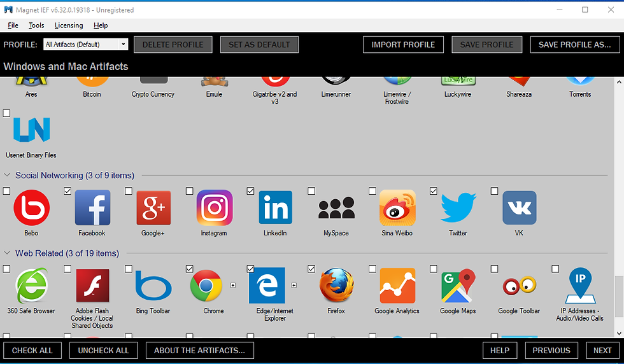
Task: Open the File menu
Action: (13, 25)
